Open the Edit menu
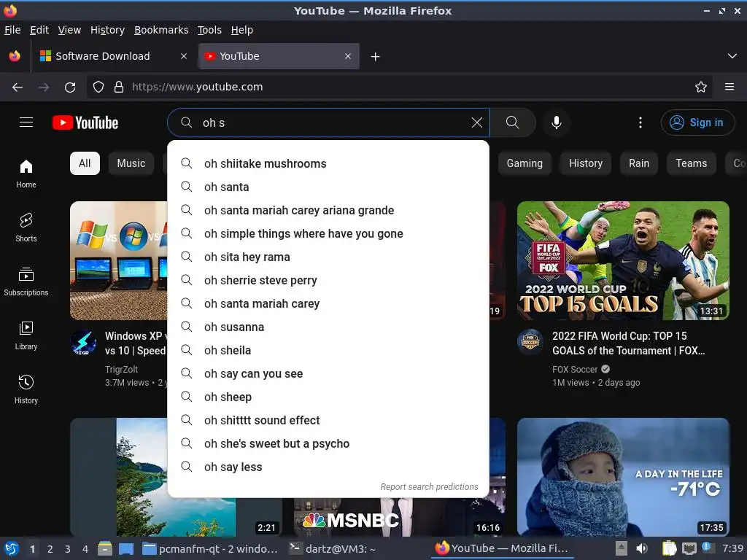Screen dimensions: 747x560 click(39, 30)
